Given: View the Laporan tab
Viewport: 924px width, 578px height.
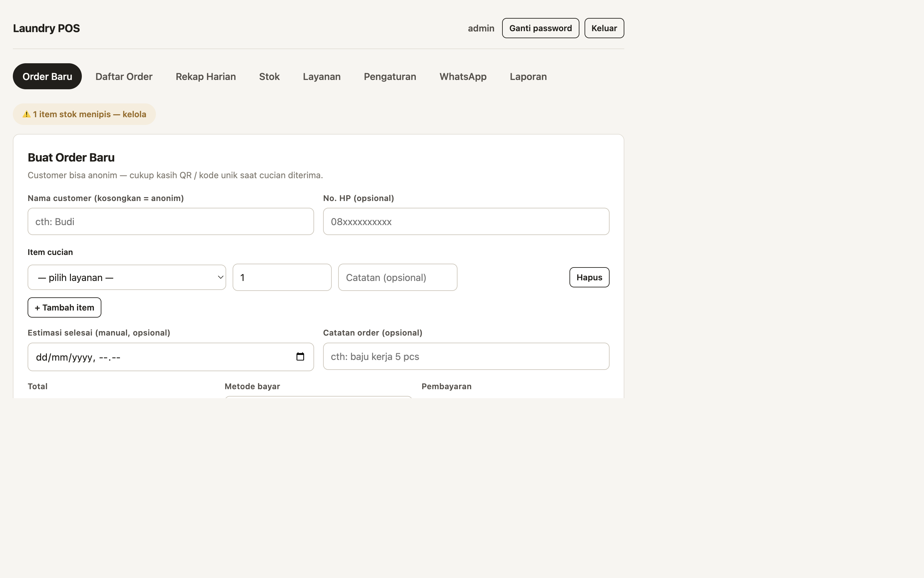Looking at the screenshot, I should pos(528,76).
